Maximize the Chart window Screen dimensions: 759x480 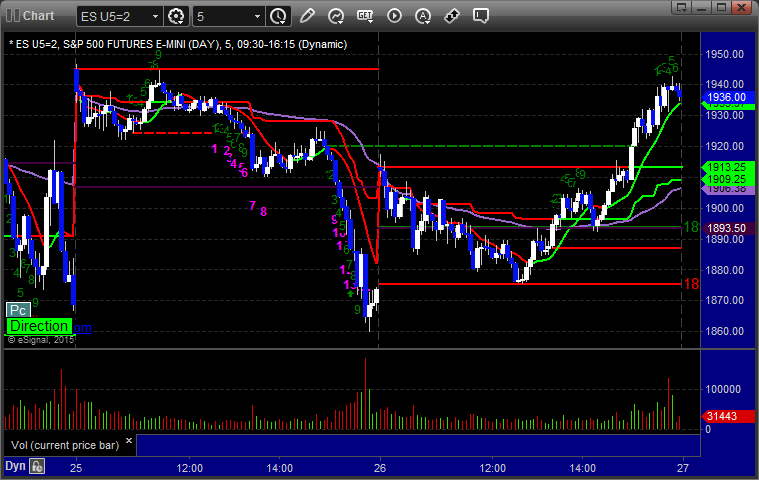point(721,7)
